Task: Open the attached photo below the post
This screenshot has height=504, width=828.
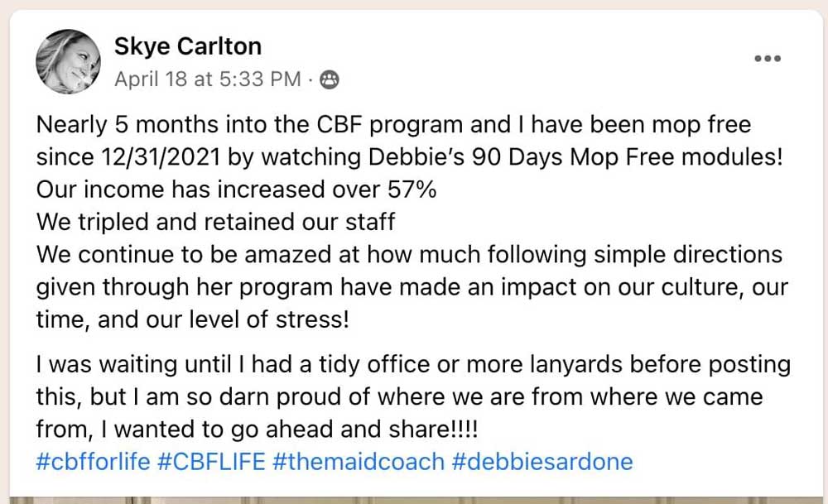Action: 414,499
